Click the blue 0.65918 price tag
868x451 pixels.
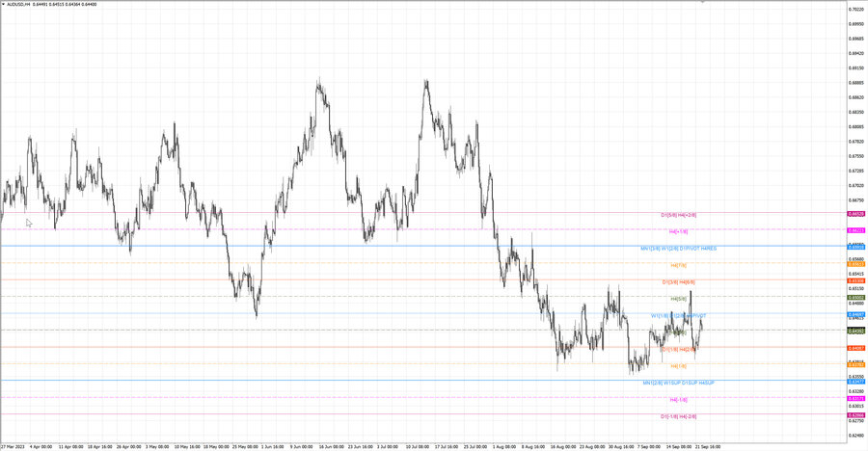(856, 248)
